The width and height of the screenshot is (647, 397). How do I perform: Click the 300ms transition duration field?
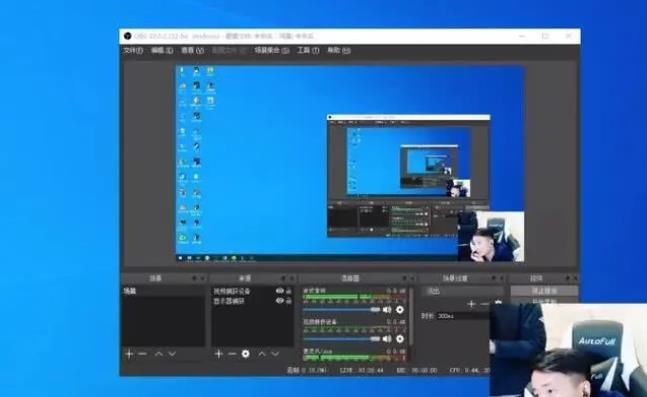463,316
